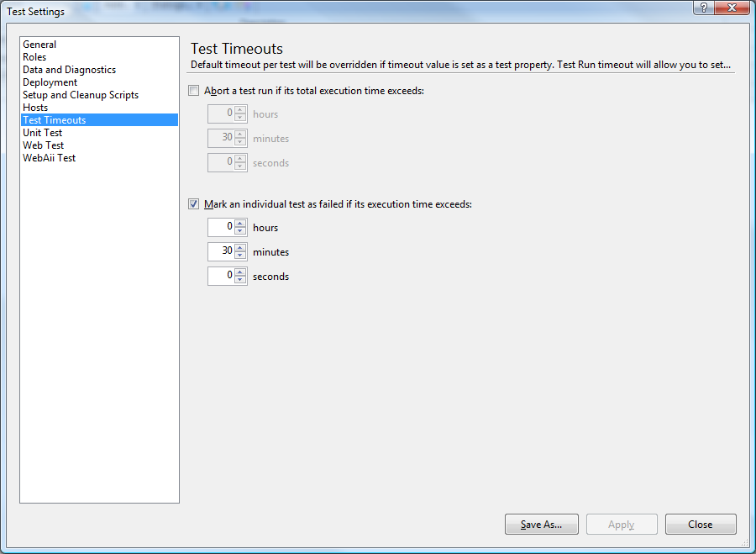This screenshot has height=554, width=756.
Task: Decrease individual test minutes spinner down arrow
Action: 241,256
